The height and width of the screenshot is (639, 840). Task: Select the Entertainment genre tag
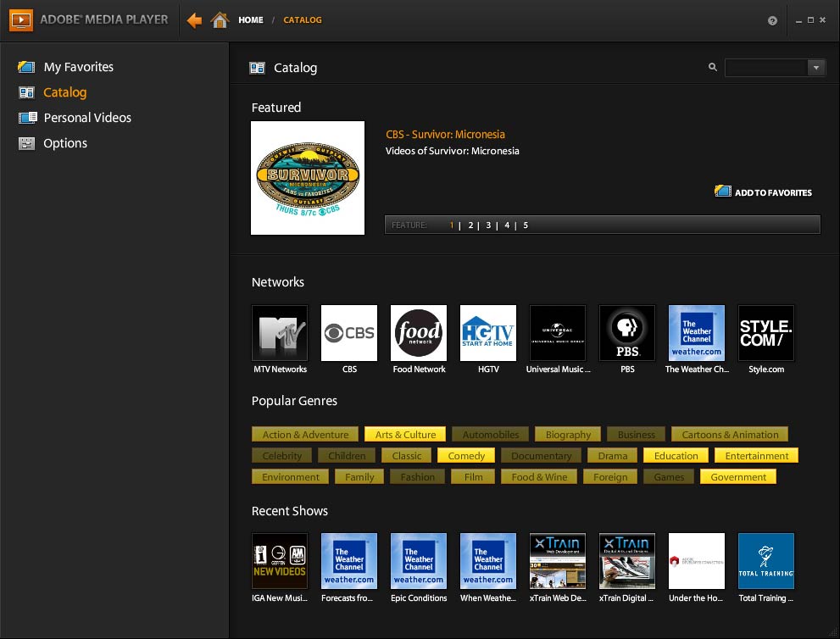tap(756, 456)
